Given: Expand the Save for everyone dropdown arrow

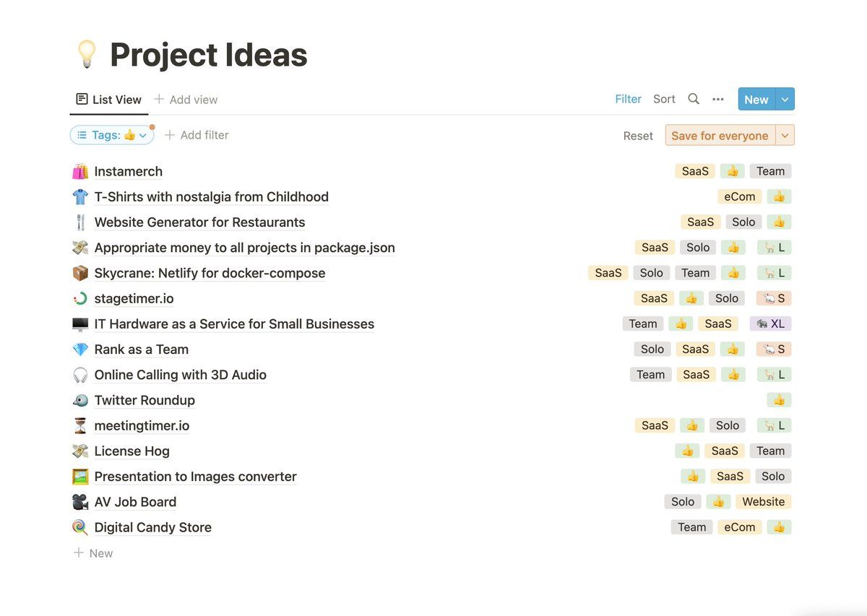Looking at the screenshot, I should (x=785, y=135).
